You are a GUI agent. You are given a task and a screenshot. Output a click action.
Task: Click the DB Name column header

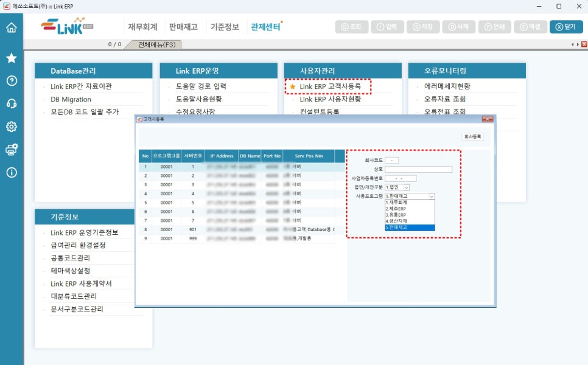tap(250, 156)
